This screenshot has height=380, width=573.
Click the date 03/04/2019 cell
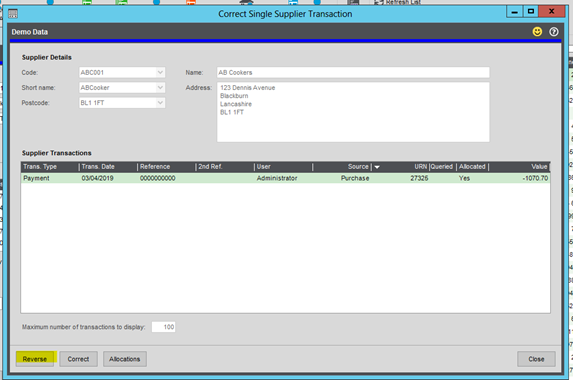coord(98,178)
